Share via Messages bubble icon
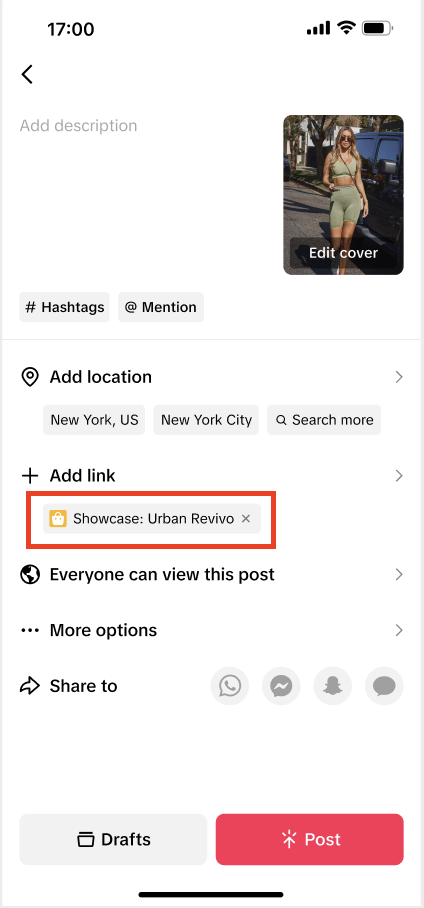This screenshot has width=424, height=908. point(384,686)
